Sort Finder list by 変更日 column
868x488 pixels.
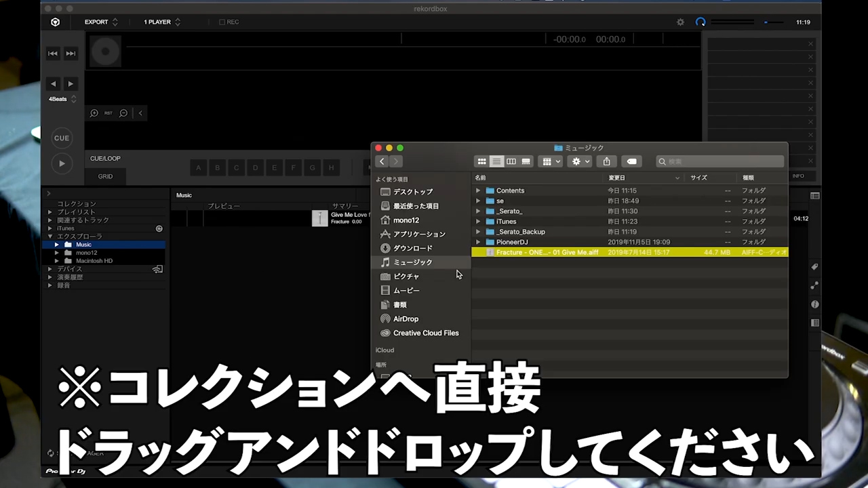[x=644, y=178]
